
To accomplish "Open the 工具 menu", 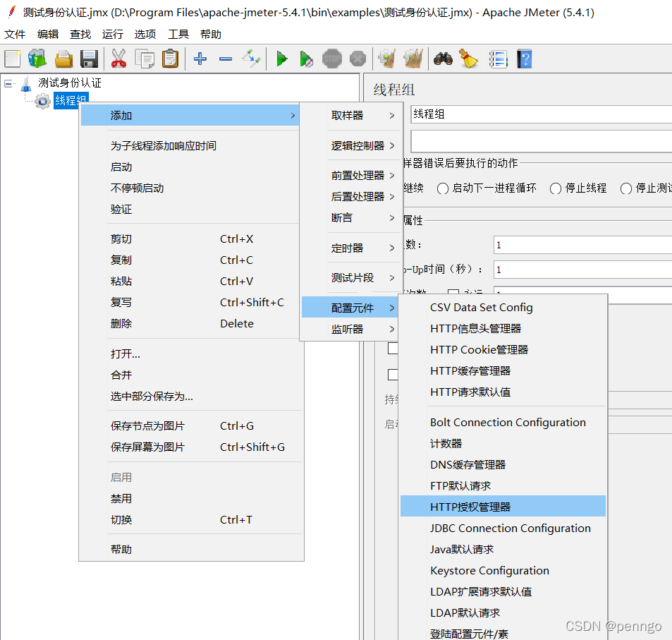I will pos(178,35).
